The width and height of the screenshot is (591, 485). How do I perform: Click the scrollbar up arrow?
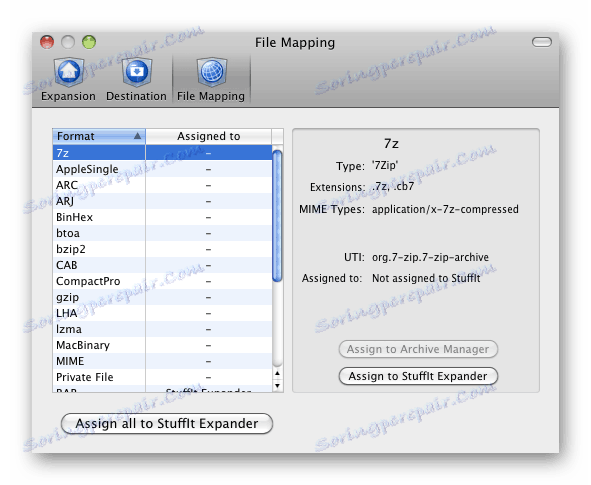pos(278,373)
